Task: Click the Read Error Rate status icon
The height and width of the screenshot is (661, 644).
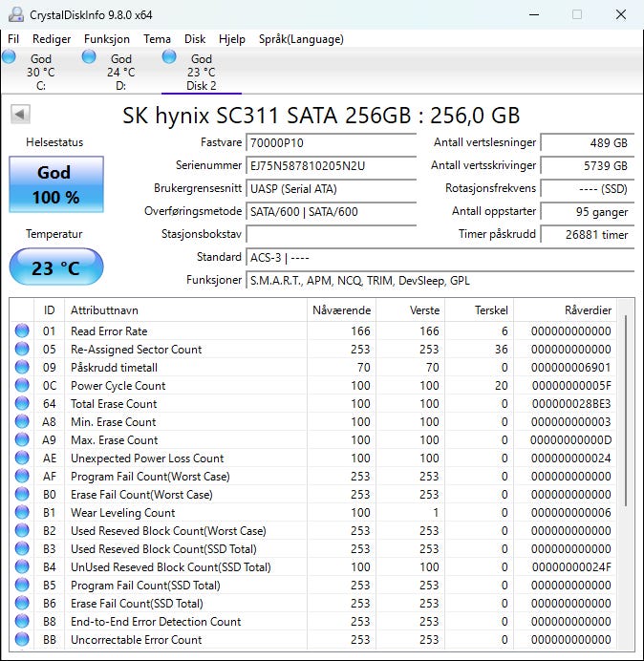Action: coord(22,331)
